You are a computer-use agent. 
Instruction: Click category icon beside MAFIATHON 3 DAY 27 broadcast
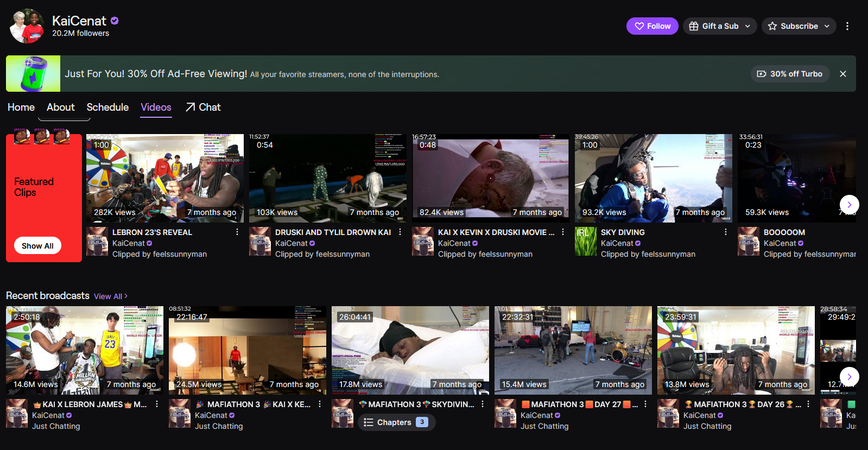coord(505,414)
